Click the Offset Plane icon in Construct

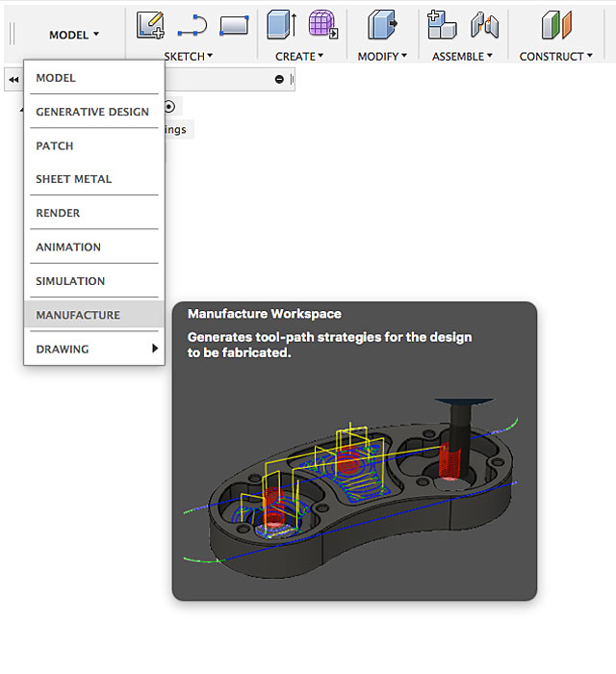(556, 25)
